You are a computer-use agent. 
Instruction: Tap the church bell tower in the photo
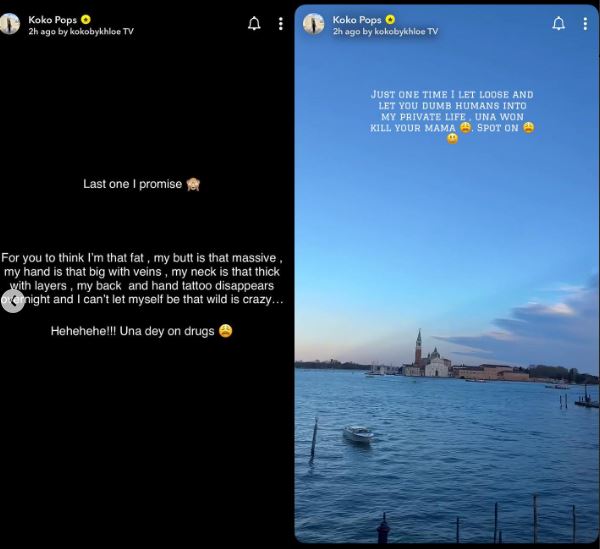coord(419,346)
